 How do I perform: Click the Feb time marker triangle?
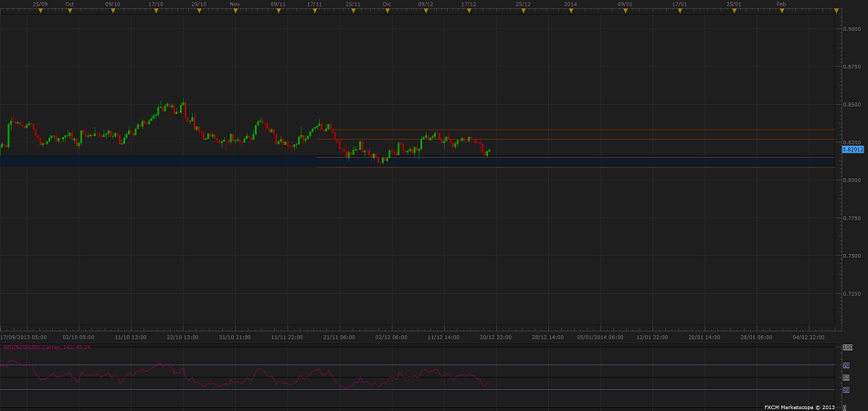coord(781,11)
